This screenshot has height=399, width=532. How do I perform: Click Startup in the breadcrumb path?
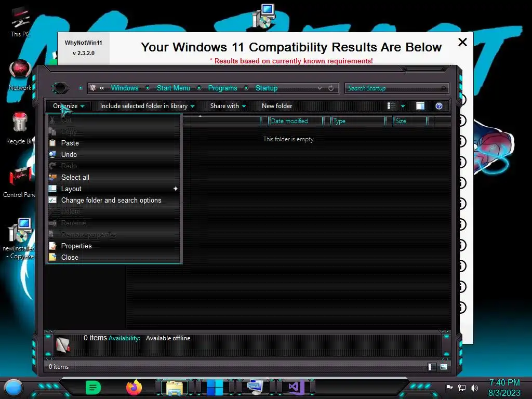(x=267, y=88)
